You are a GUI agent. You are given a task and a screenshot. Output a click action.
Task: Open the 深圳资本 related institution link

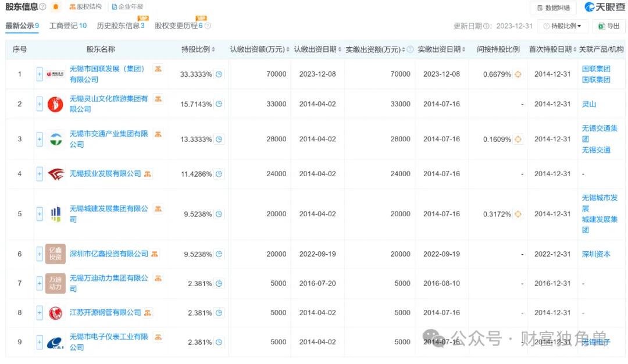596,254
